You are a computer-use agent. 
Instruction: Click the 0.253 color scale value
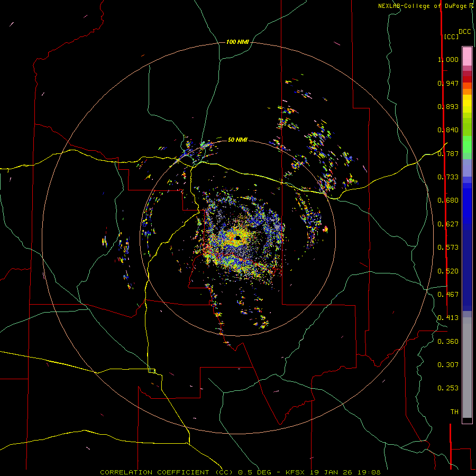point(448,388)
